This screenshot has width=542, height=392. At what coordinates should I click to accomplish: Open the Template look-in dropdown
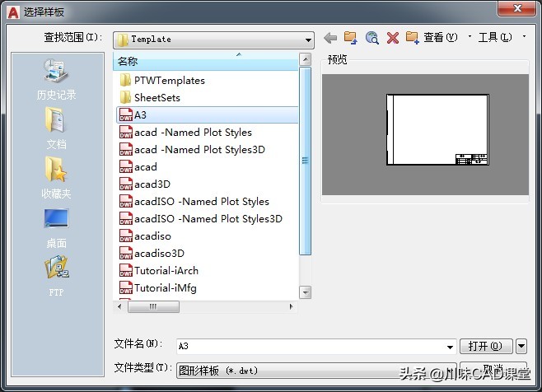[x=213, y=40]
